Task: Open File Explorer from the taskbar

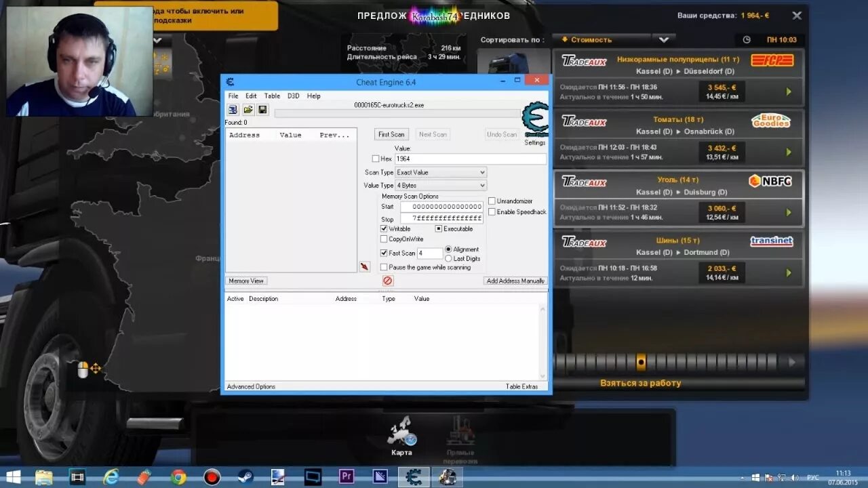Action: pos(44,477)
